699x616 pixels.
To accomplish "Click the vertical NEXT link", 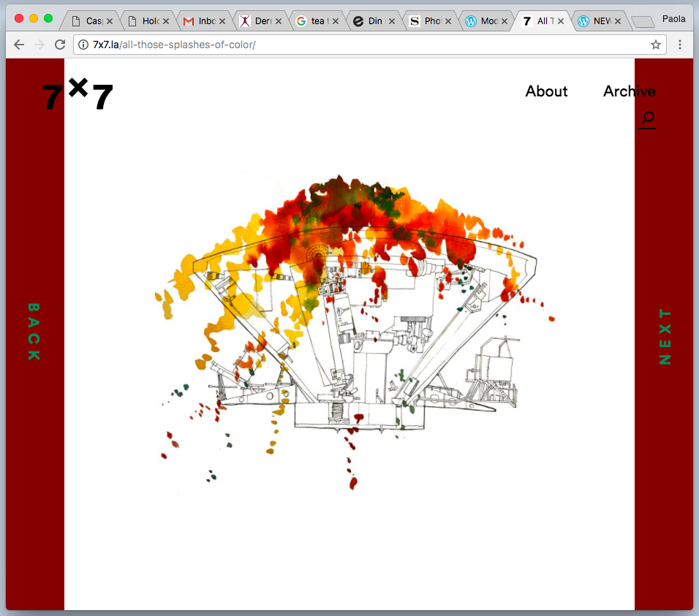I will [665, 337].
